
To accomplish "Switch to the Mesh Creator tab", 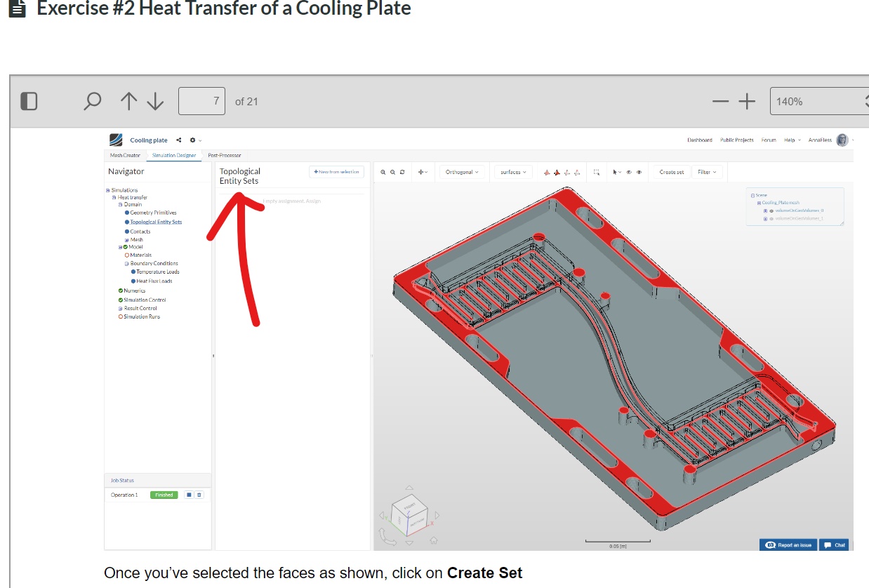I will tap(125, 155).
